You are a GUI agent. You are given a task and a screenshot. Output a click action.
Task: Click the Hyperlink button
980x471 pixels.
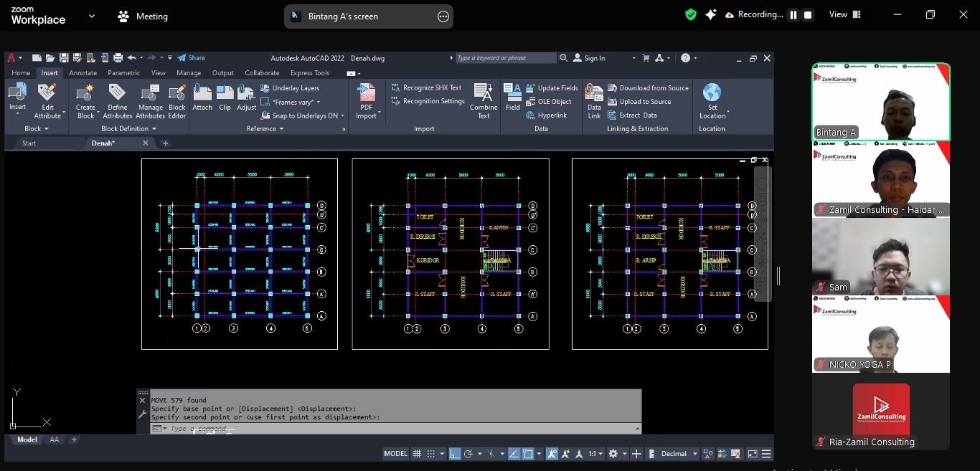(546, 115)
